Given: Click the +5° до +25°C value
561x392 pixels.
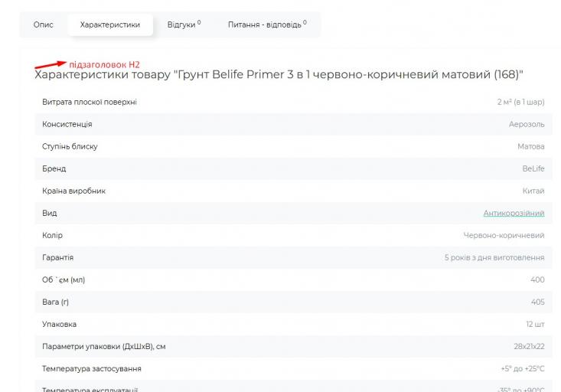Looking at the screenshot, I should [523, 368].
